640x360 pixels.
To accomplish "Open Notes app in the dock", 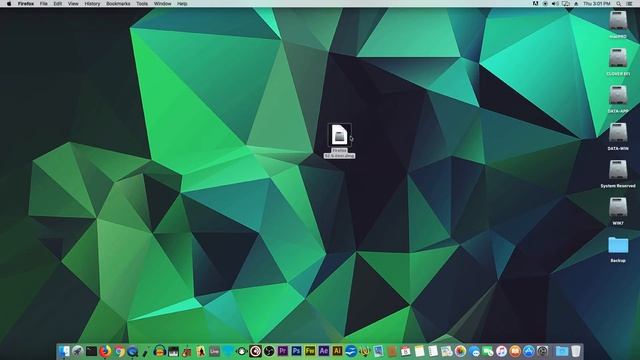I will pyautogui.click(x=419, y=351).
